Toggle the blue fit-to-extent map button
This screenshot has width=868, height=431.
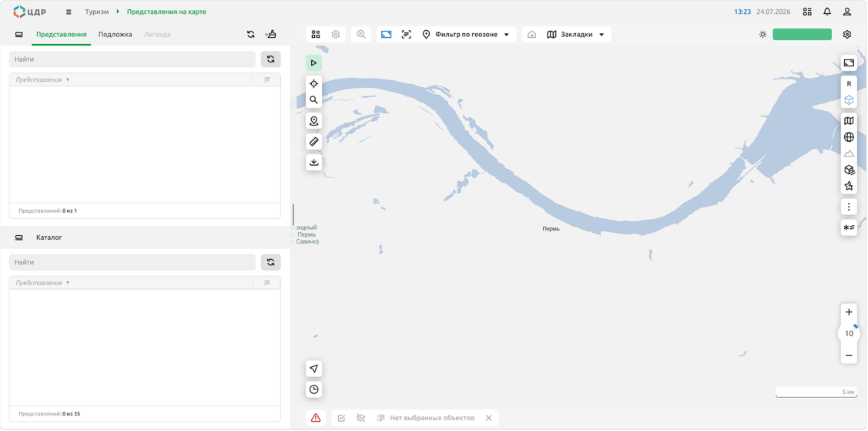[x=387, y=35]
